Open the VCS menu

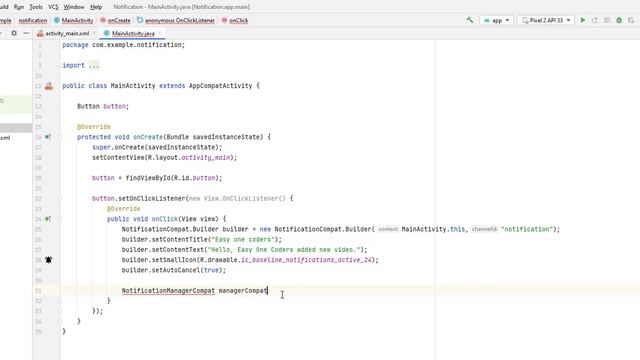point(53,7)
